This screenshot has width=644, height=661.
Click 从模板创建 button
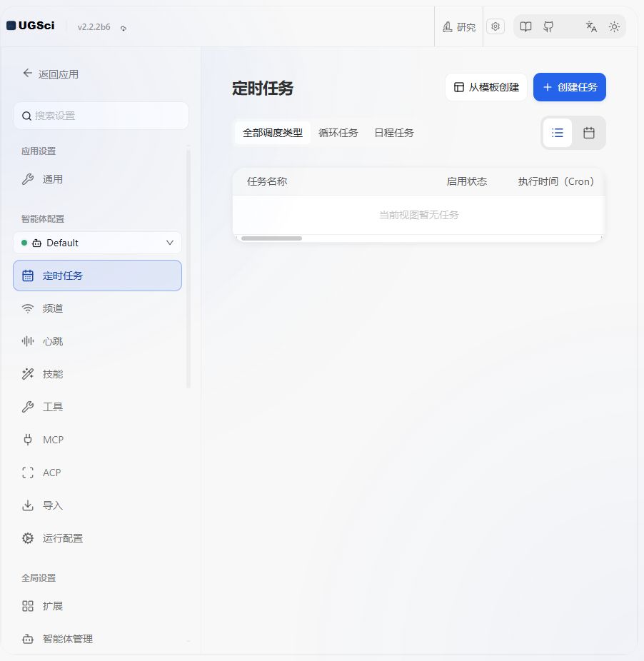(x=485, y=87)
